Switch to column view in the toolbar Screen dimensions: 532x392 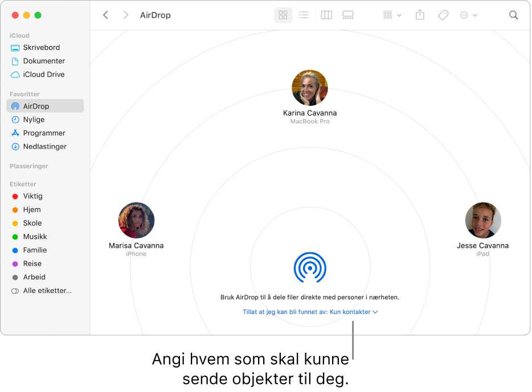pyautogui.click(x=326, y=15)
